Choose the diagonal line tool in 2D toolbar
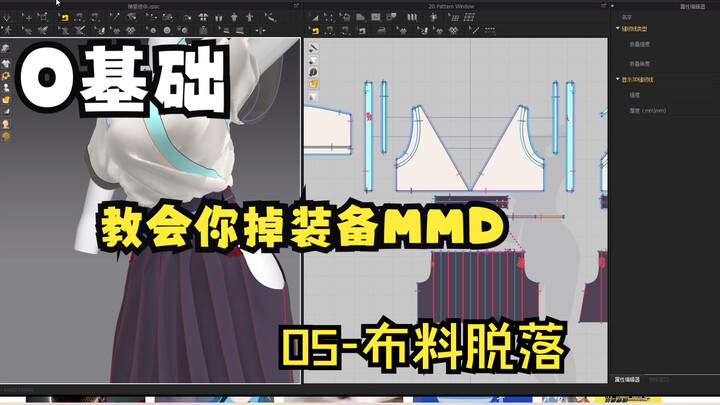This screenshot has width=720, height=405. point(474,31)
